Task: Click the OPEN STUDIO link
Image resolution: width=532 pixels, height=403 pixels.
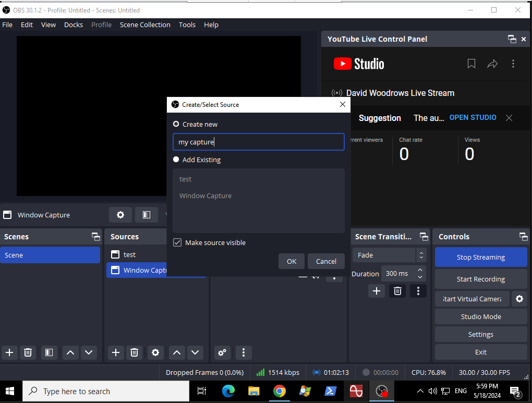Action: coord(473,117)
